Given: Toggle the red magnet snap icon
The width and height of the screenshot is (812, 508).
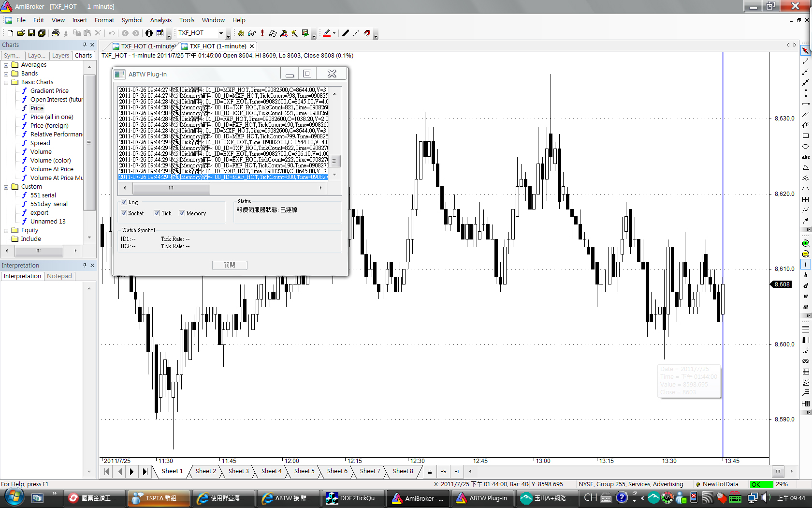Looking at the screenshot, I should [367, 33].
